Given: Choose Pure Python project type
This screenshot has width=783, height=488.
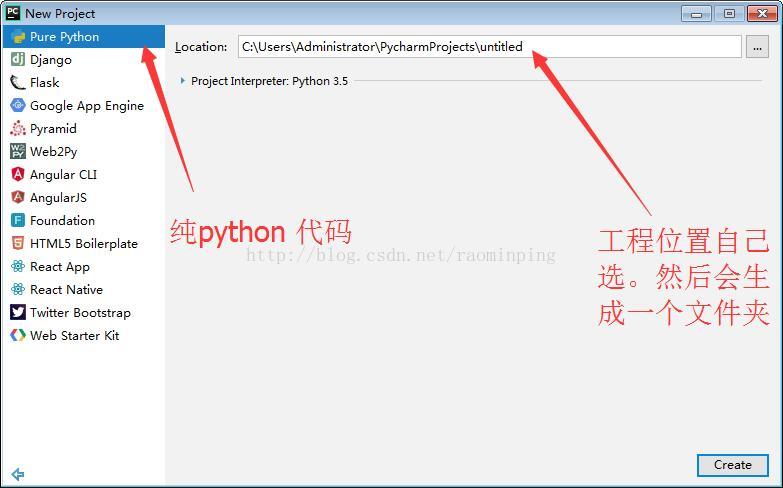Looking at the screenshot, I should 83,36.
